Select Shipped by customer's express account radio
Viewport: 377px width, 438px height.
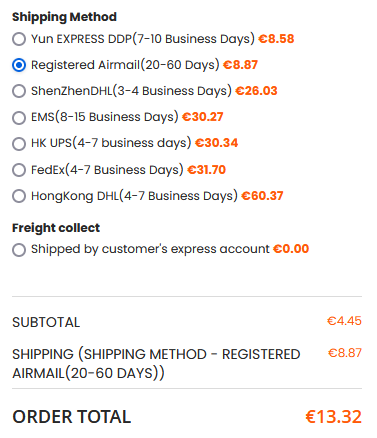tap(19, 250)
